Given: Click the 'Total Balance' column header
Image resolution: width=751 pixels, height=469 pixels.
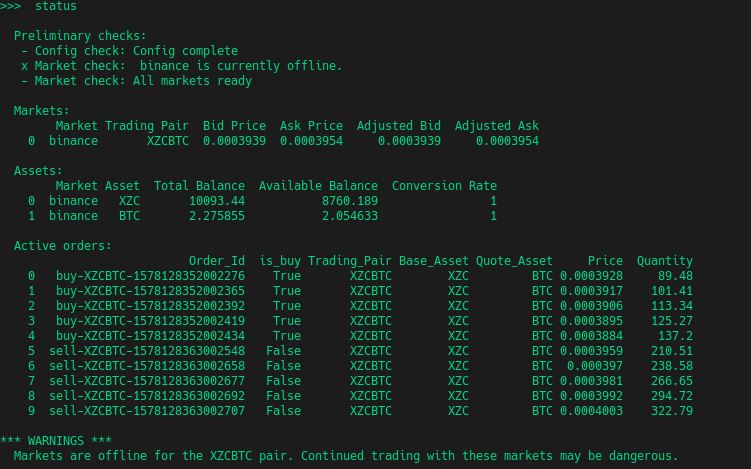Looking at the screenshot, I should tap(199, 186).
